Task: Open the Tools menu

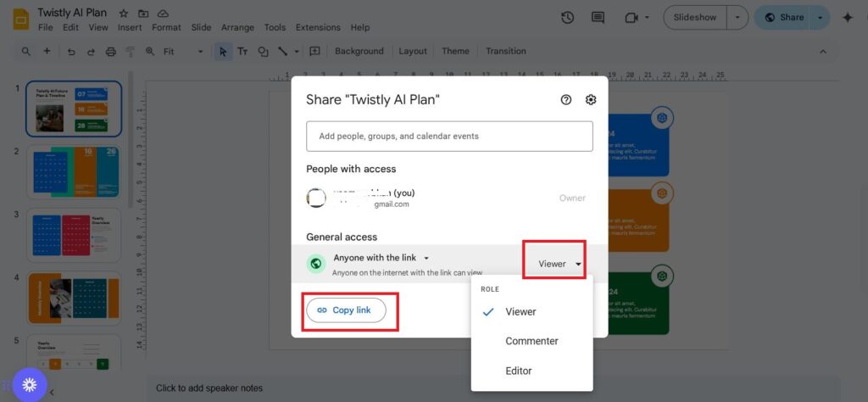Action: coord(275,27)
